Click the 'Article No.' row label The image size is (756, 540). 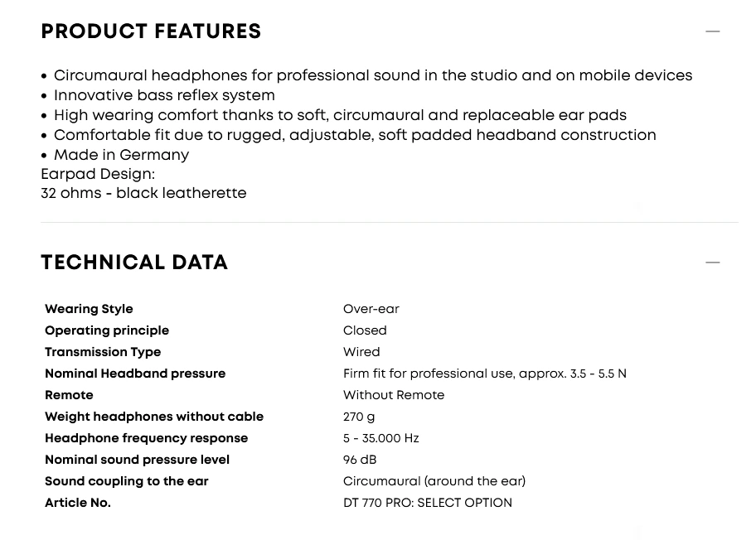click(x=78, y=503)
